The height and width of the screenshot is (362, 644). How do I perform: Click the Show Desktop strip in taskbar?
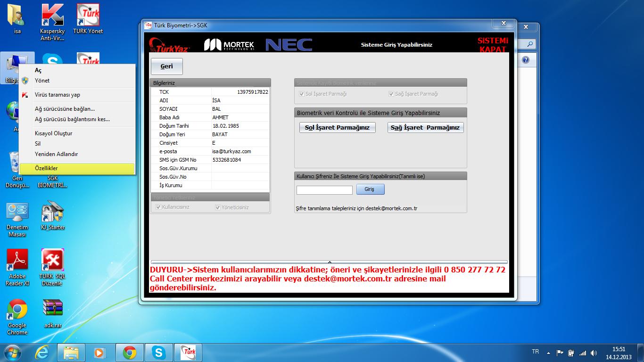(640, 353)
